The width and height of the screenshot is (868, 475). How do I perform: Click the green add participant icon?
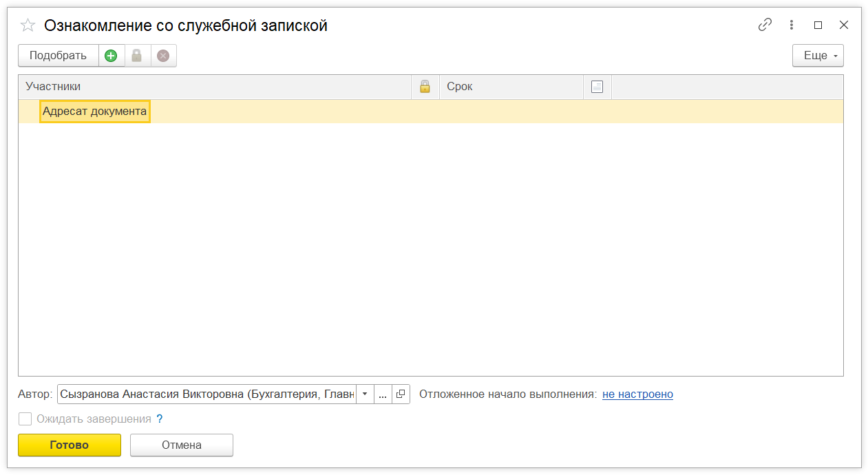tap(111, 56)
